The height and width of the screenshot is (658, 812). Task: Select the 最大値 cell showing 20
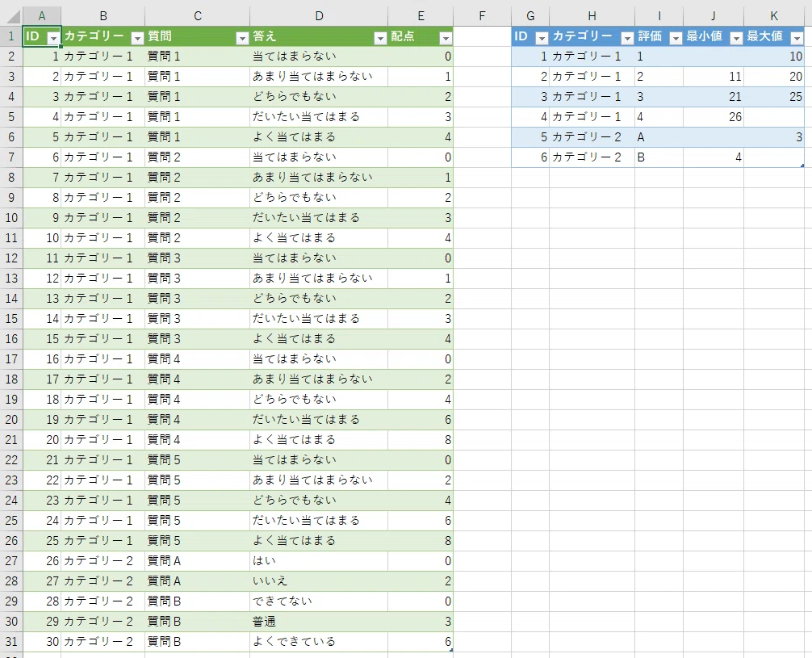(774, 76)
